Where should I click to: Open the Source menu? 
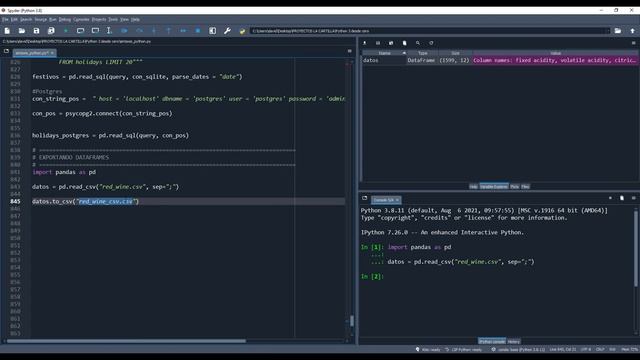pyautogui.click(x=40, y=19)
